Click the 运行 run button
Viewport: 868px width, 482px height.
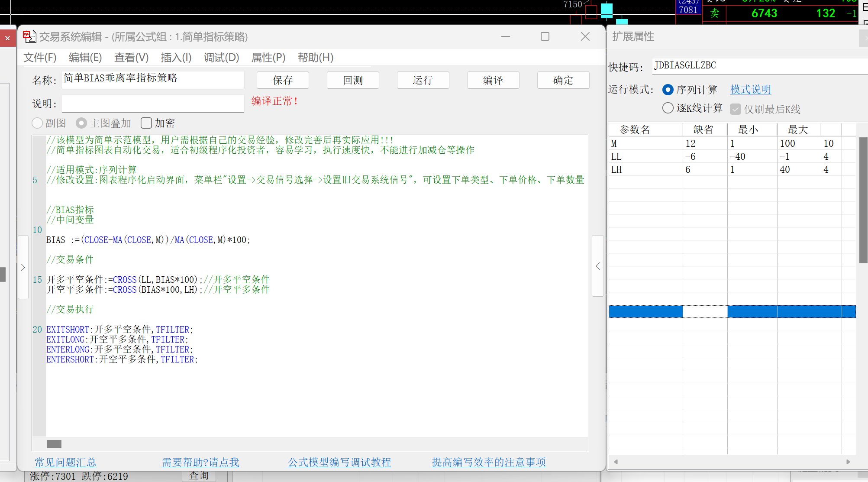pos(423,80)
